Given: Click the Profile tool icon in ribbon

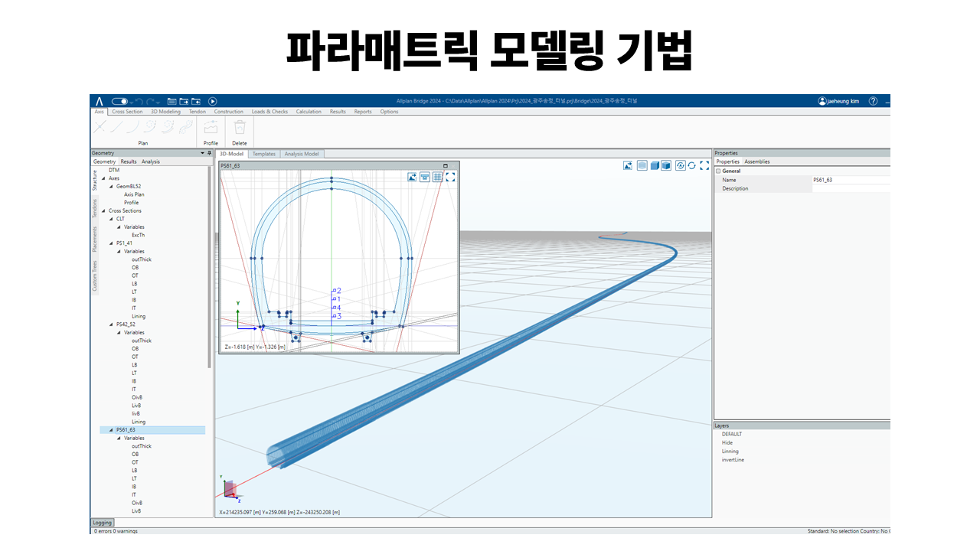Looking at the screenshot, I should (211, 129).
